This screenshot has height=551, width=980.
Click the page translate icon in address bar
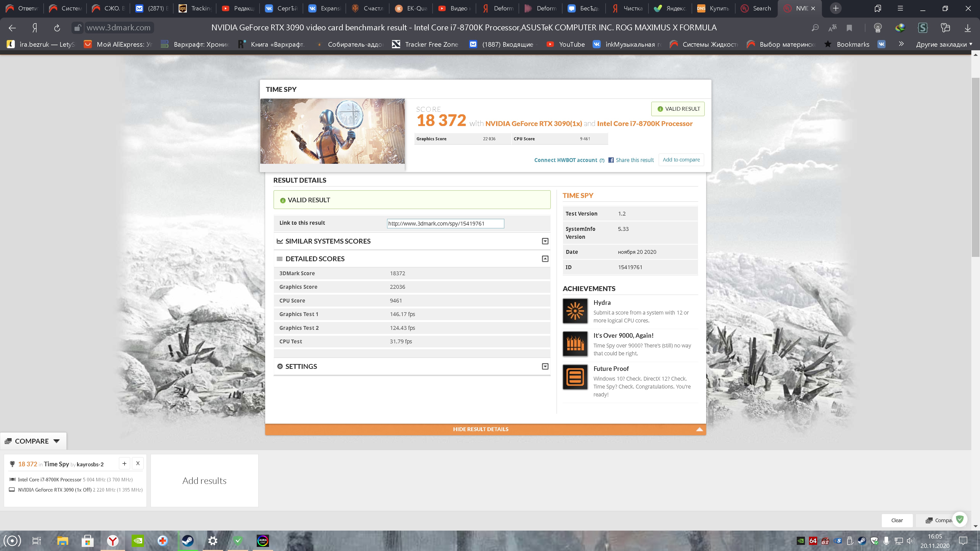click(832, 28)
